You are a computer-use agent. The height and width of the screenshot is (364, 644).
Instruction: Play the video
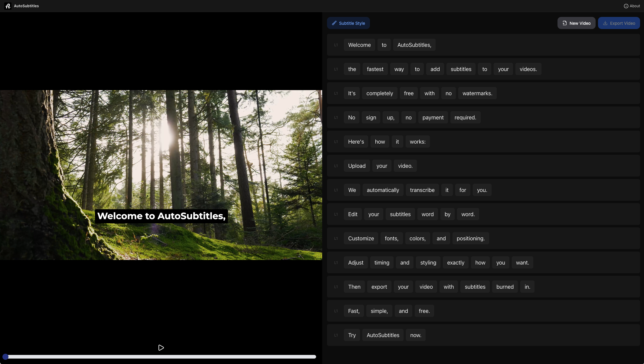(x=161, y=348)
